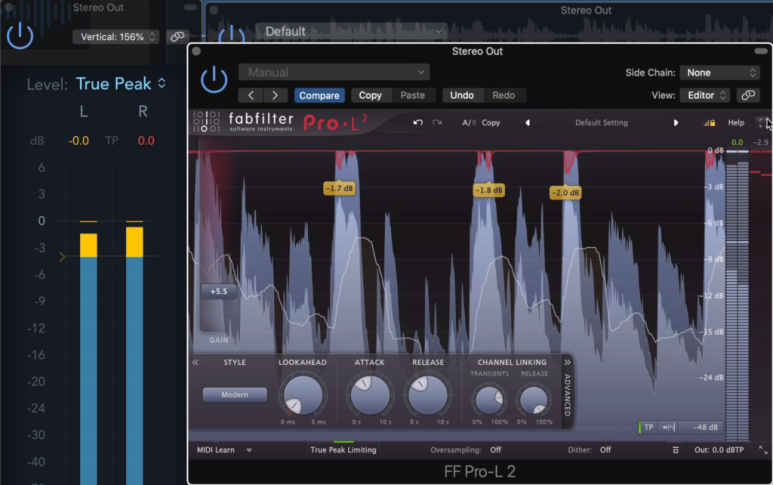Viewport: 773px width, 485px height.
Task: Click the Redo button in the plugin header
Action: click(x=503, y=95)
